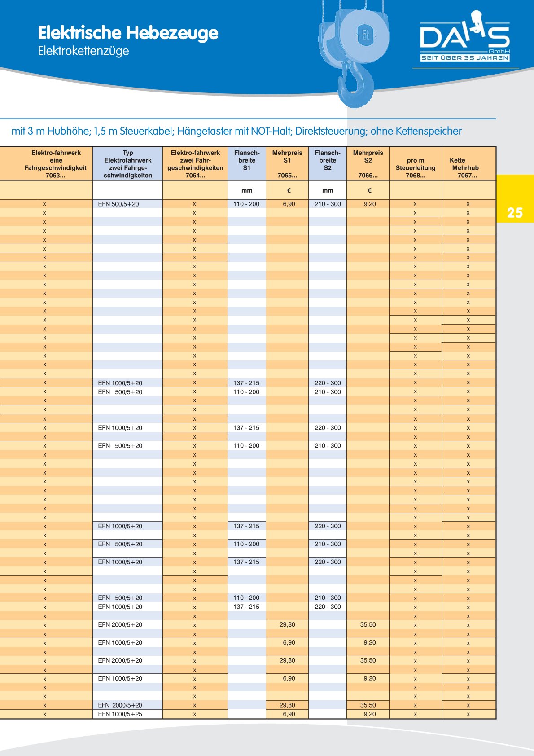Click the 'Elektro-fahrwerk eine Fahrgeschwindigkeit 7063...' header
The height and width of the screenshot is (756, 534).
pyautogui.click(x=56, y=164)
